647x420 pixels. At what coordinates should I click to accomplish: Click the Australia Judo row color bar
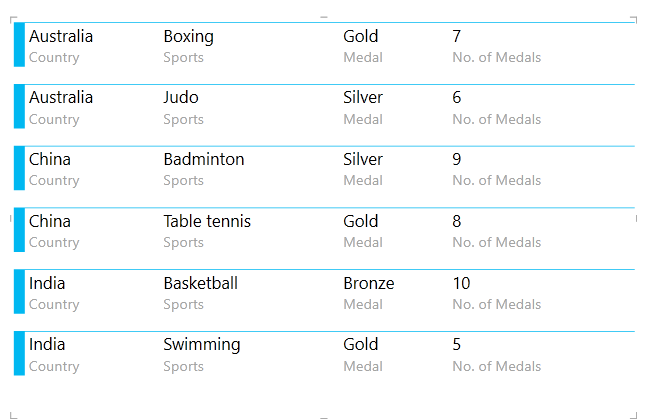19,107
